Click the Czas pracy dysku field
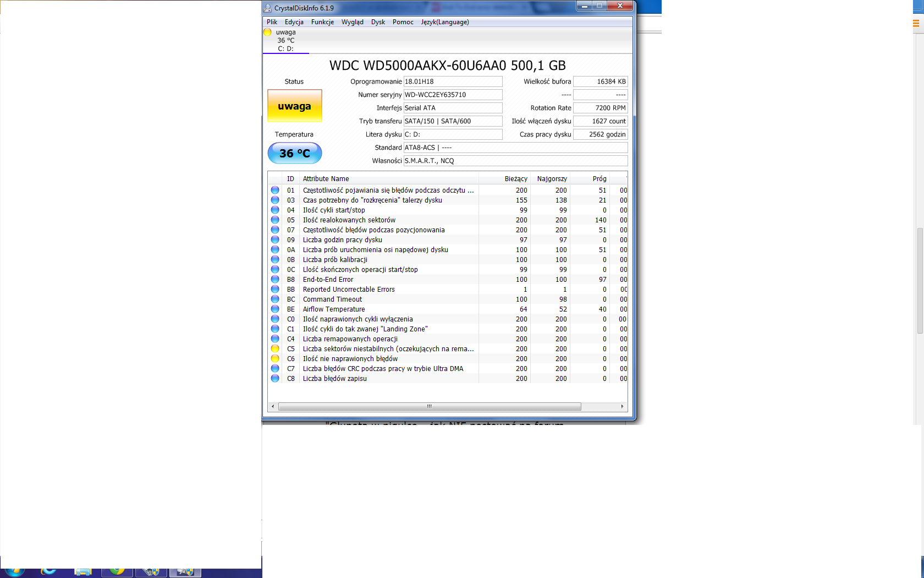 (601, 134)
